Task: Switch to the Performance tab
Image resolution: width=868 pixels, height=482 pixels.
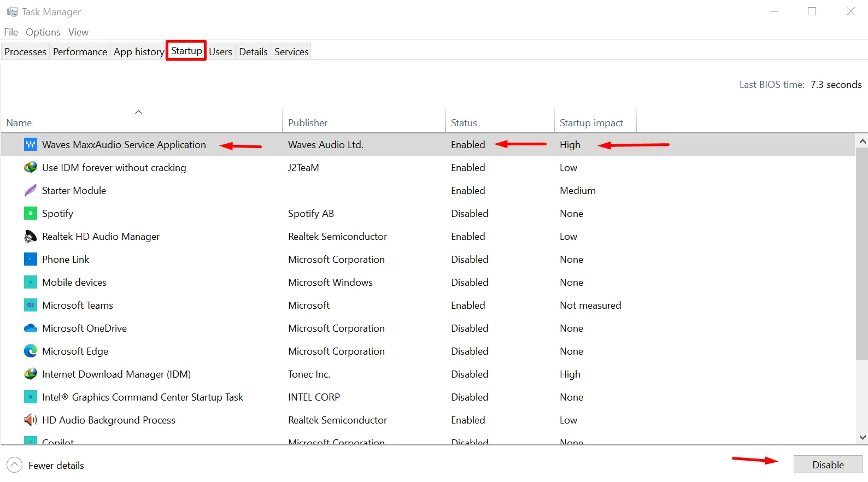Action: click(80, 52)
